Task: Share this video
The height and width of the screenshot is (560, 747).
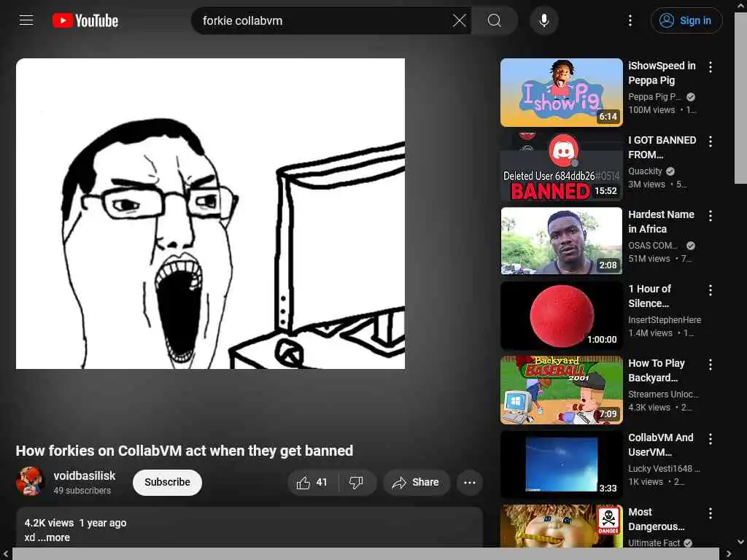Action: pyautogui.click(x=416, y=483)
